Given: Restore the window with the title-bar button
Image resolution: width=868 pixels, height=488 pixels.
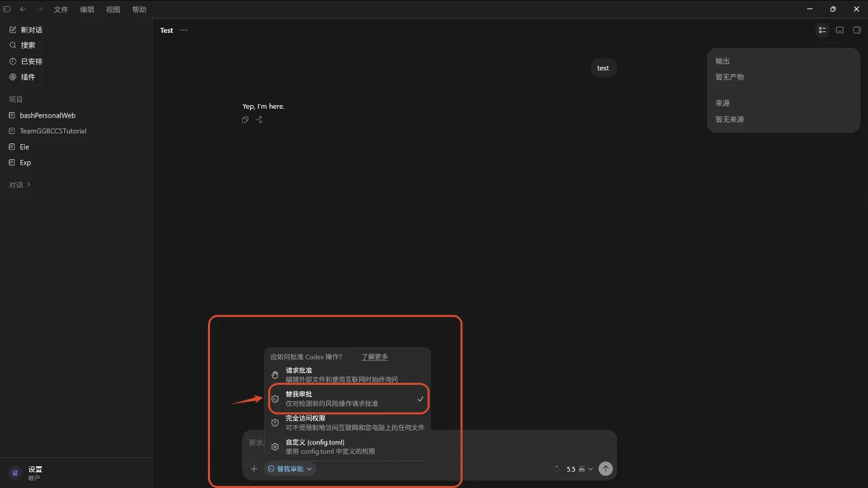Looking at the screenshot, I should coord(832,10).
